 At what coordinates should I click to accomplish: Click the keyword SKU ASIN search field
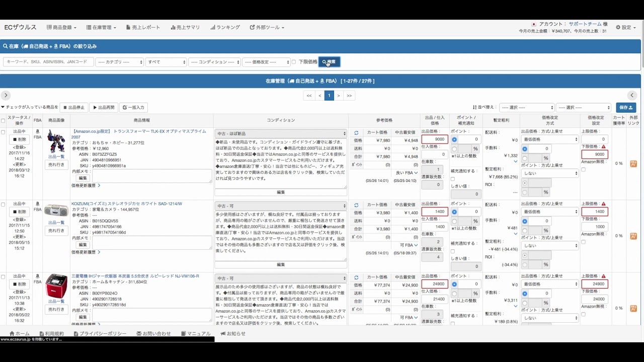pyautogui.click(x=48, y=62)
